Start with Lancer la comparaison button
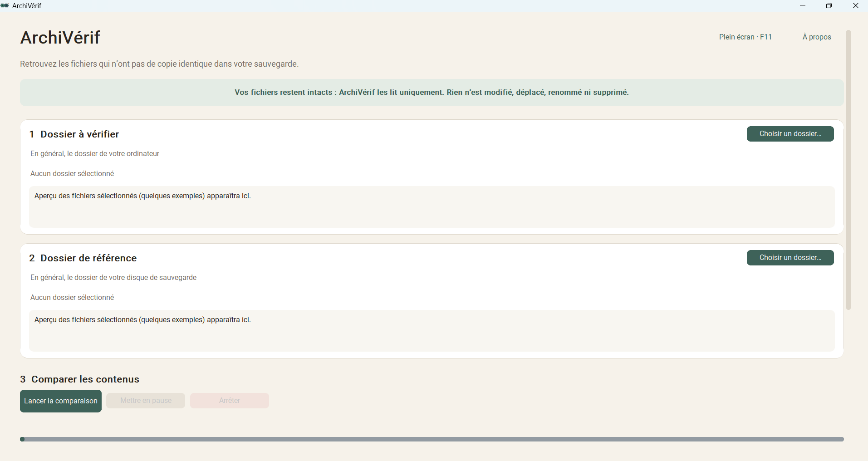This screenshot has height=461, width=868. pos(61,401)
